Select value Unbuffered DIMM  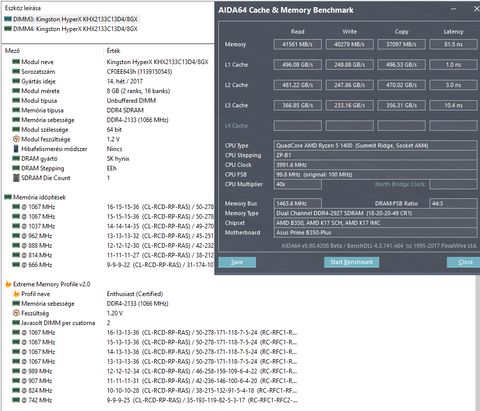pos(131,100)
